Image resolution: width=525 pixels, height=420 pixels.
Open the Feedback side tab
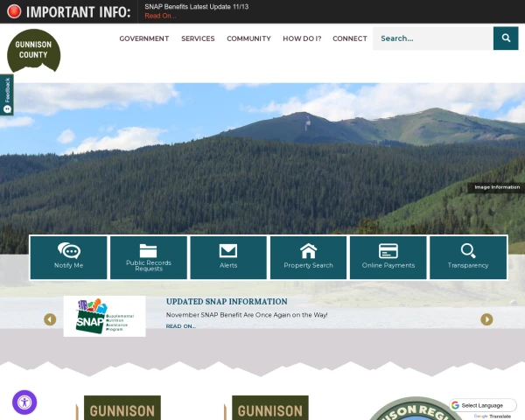tap(7, 94)
